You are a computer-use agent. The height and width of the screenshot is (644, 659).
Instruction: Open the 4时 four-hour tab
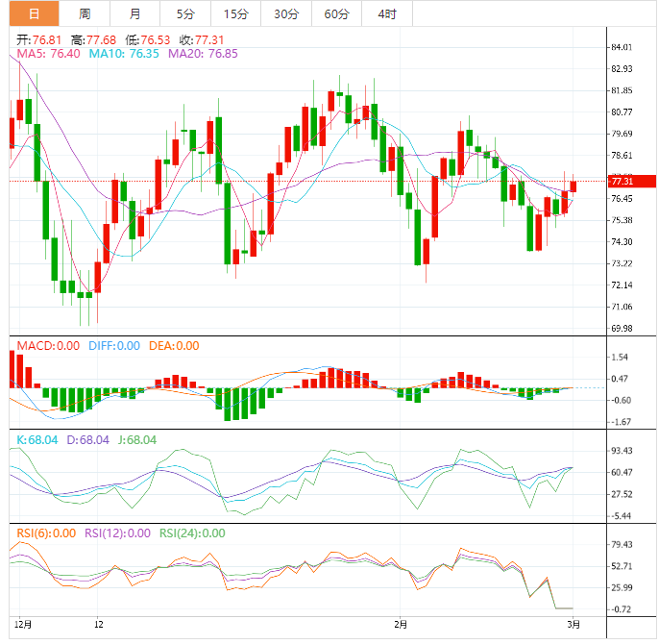coord(387,13)
